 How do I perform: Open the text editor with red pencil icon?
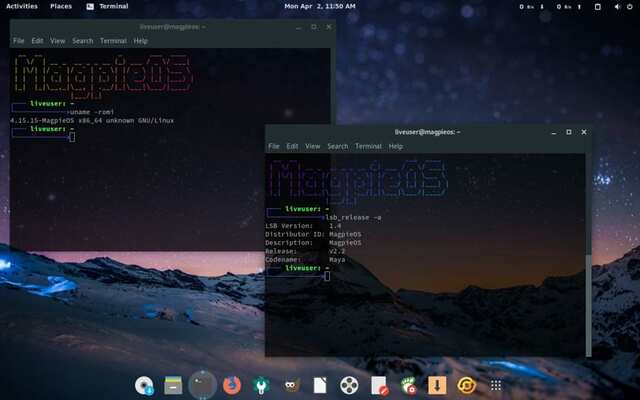[x=379, y=386]
